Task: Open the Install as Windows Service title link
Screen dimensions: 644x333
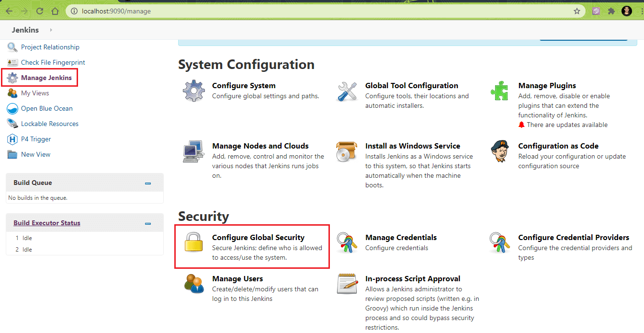Action: (x=413, y=146)
